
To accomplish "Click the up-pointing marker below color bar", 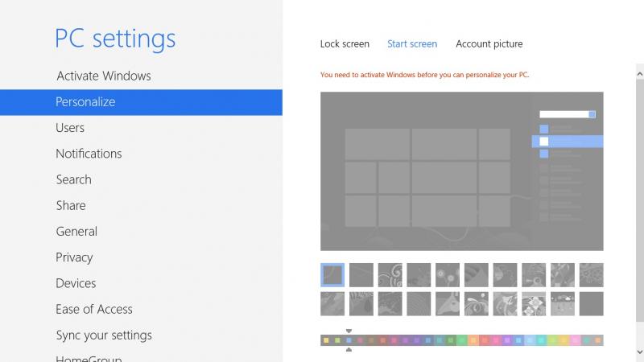I will 349,350.
